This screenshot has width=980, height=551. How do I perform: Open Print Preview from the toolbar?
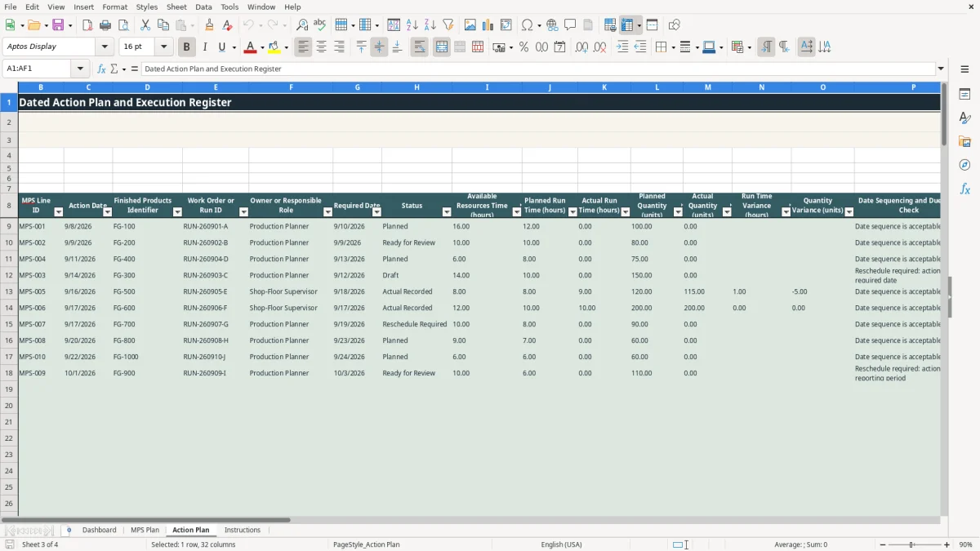pyautogui.click(x=122, y=25)
